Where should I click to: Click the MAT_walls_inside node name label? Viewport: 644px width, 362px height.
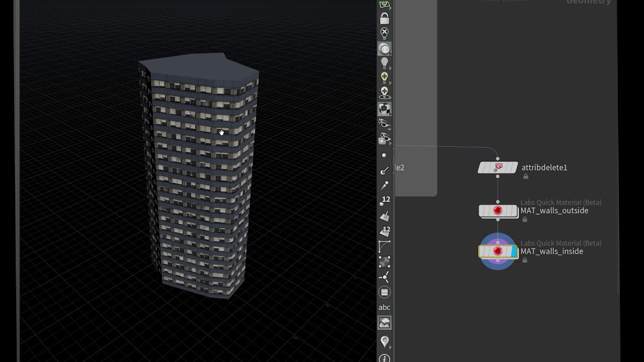tap(552, 251)
